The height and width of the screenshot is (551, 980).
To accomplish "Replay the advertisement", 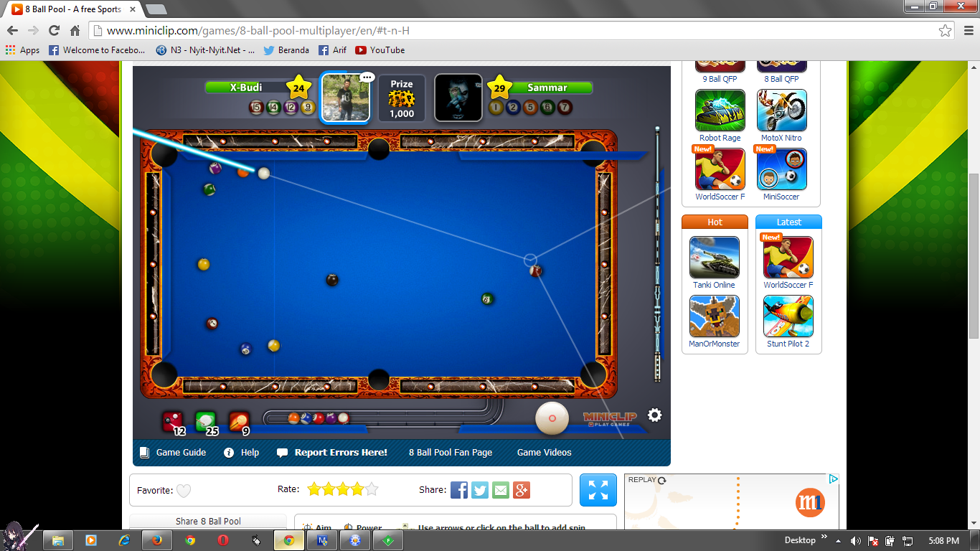I will (647, 480).
